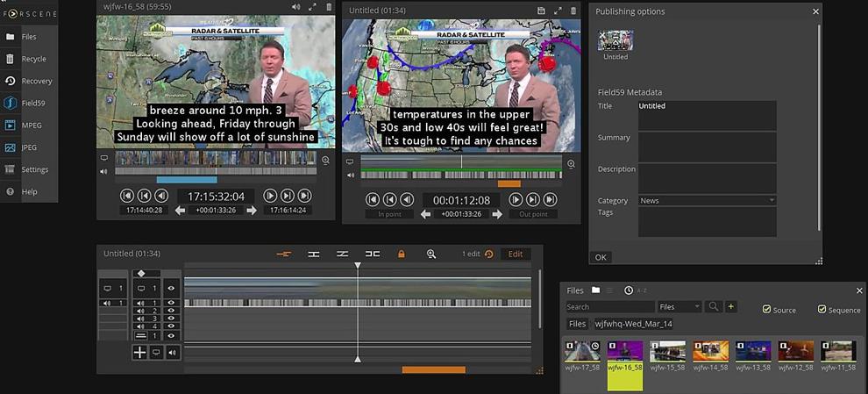
Task: Select the fourth split mode timeline icon
Action: coord(373,254)
